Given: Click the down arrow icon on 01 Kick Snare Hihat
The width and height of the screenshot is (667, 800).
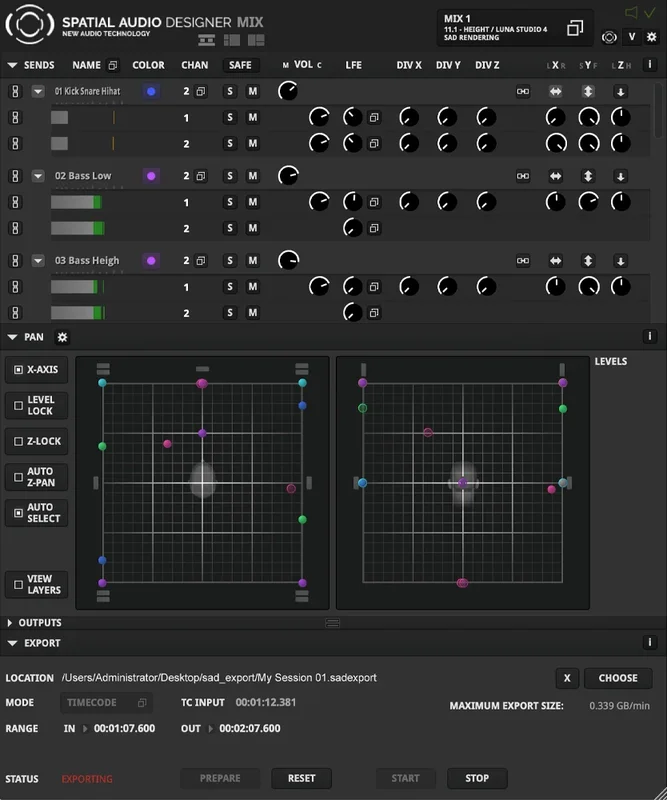Looking at the screenshot, I should [x=621, y=92].
